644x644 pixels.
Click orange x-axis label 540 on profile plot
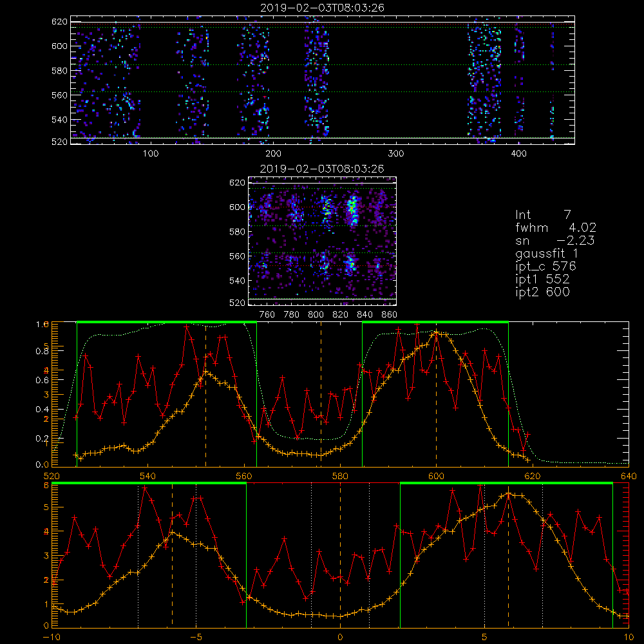(148, 477)
